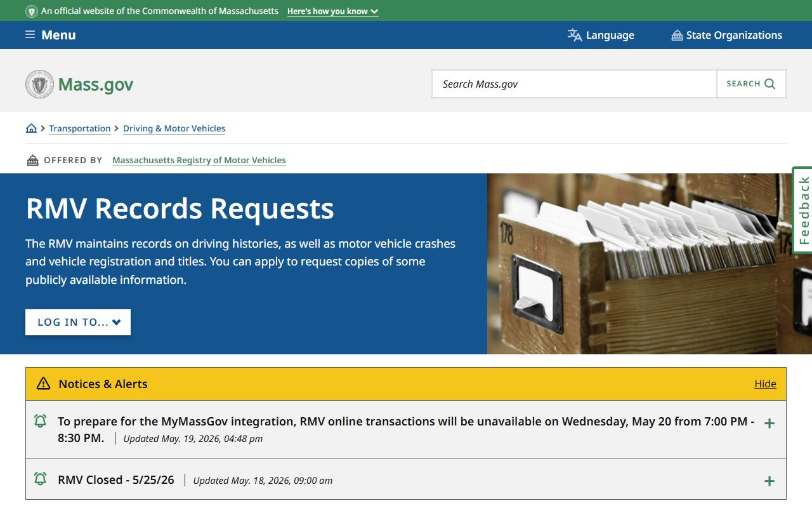
Task: Click the seal icon in official website banner
Action: (31, 11)
